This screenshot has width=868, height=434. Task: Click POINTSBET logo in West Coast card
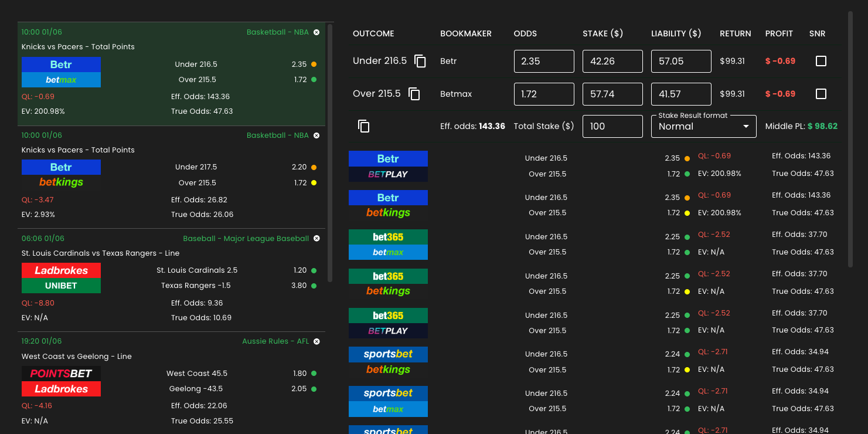(x=61, y=374)
